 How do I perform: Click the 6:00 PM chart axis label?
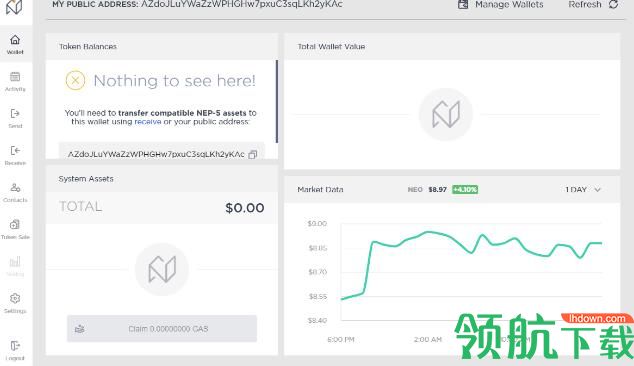pos(341,340)
